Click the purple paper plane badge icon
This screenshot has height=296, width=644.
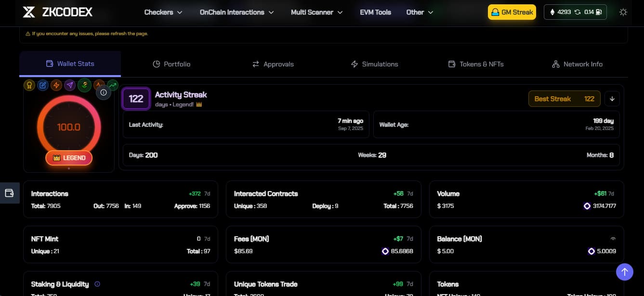tap(70, 85)
